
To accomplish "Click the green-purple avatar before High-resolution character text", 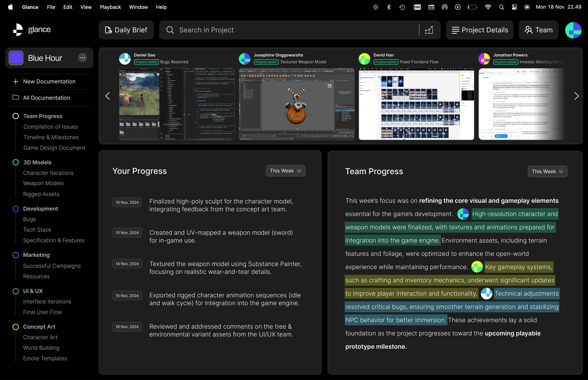I will [463, 214].
